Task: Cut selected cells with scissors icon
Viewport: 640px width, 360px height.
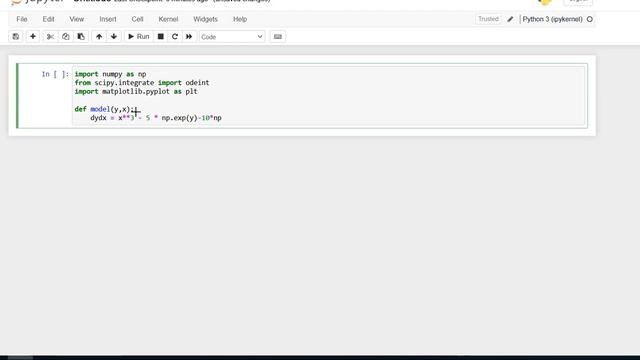Action: click(50, 37)
